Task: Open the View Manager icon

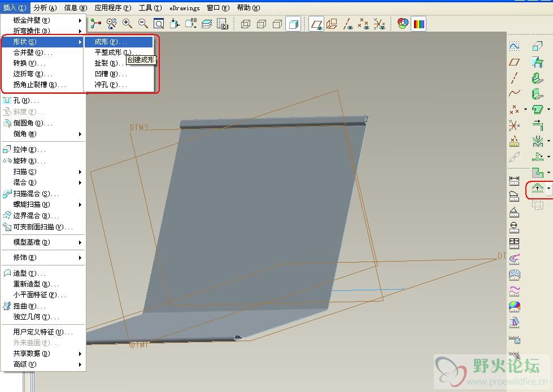Action: (222, 24)
